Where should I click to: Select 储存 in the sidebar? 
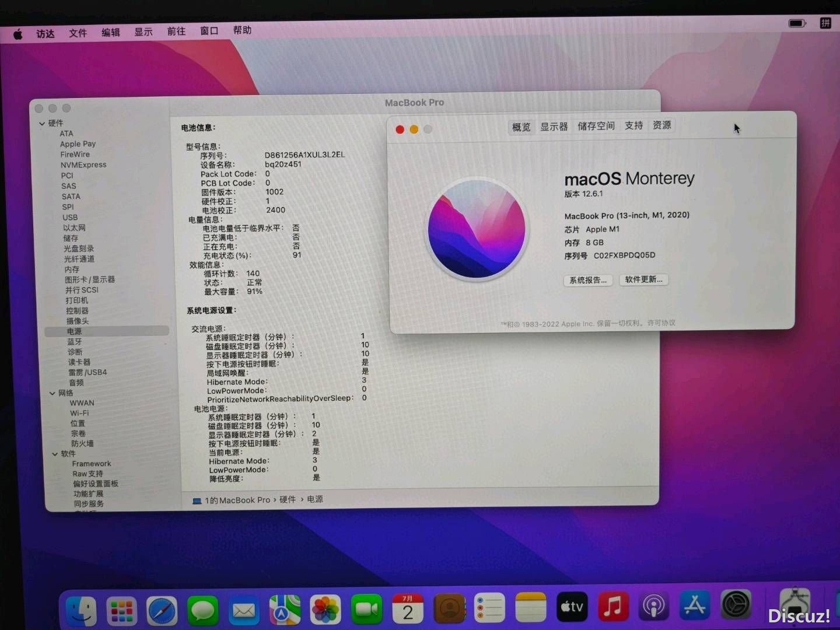[71, 239]
